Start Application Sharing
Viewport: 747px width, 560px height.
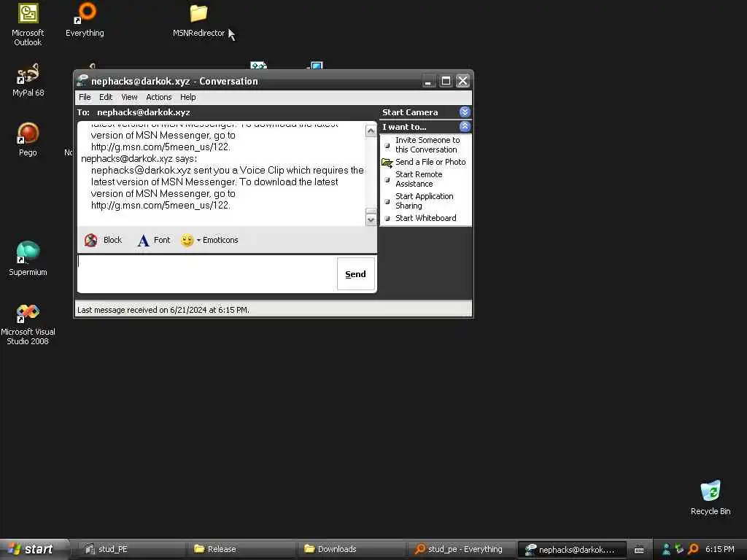pos(424,201)
